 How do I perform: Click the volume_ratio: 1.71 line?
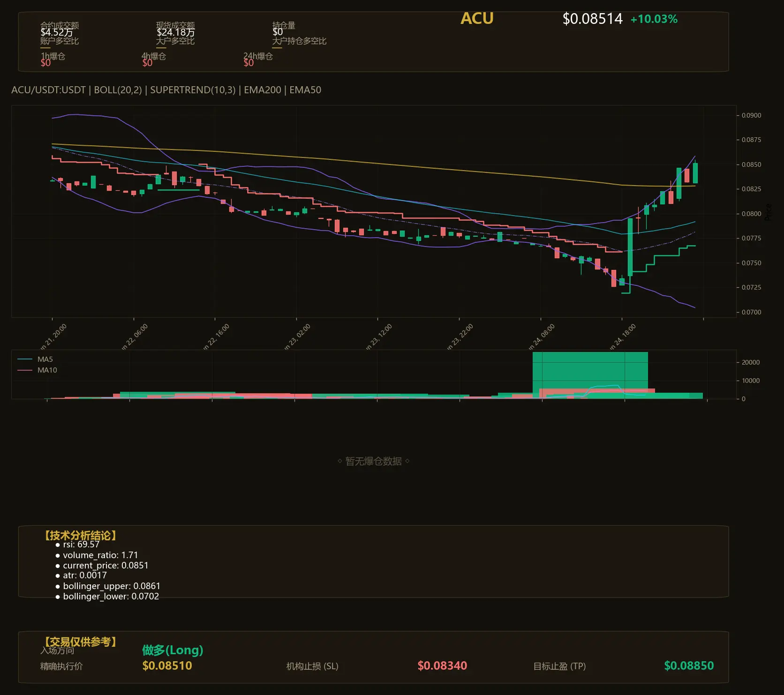[97, 555]
